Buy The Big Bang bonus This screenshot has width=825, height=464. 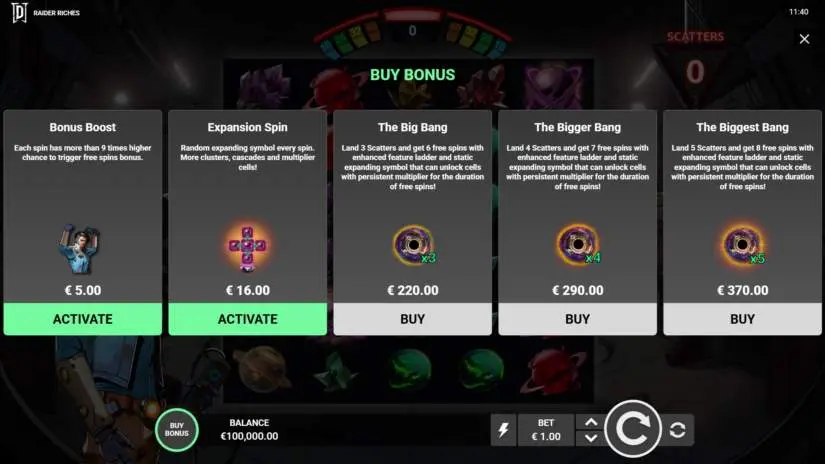coord(412,319)
